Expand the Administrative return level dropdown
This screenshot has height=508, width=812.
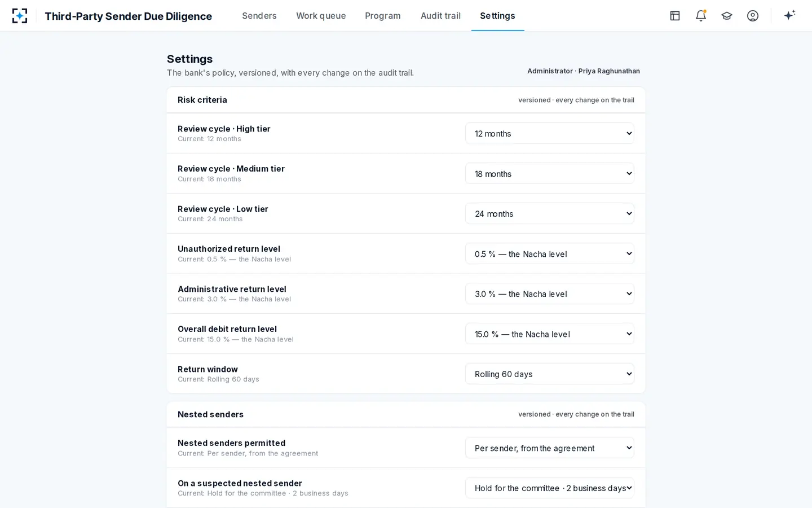550,294
